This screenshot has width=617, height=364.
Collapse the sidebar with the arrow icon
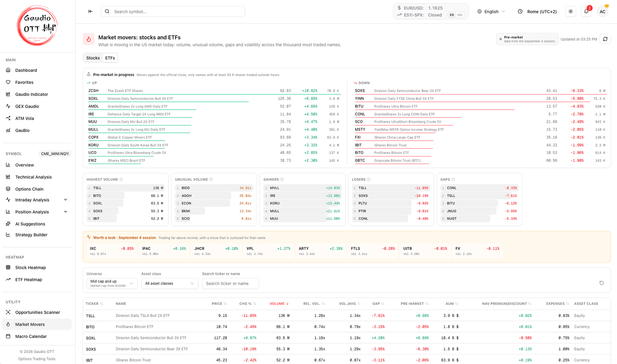point(90,11)
